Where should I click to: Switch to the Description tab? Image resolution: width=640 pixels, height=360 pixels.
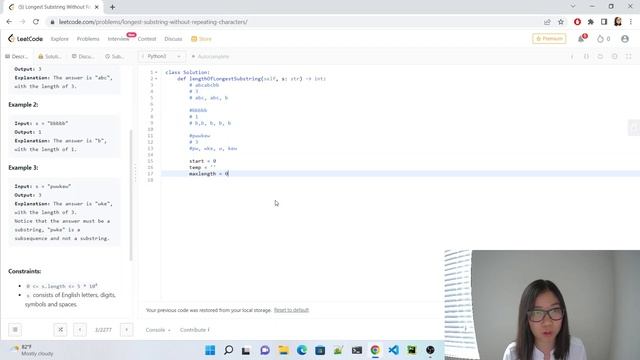tap(17, 56)
